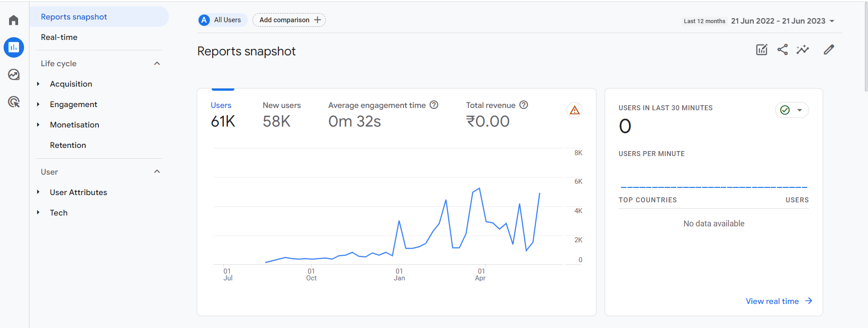Click the users line chart peak near April
The width and height of the screenshot is (868, 328).
pos(479,189)
